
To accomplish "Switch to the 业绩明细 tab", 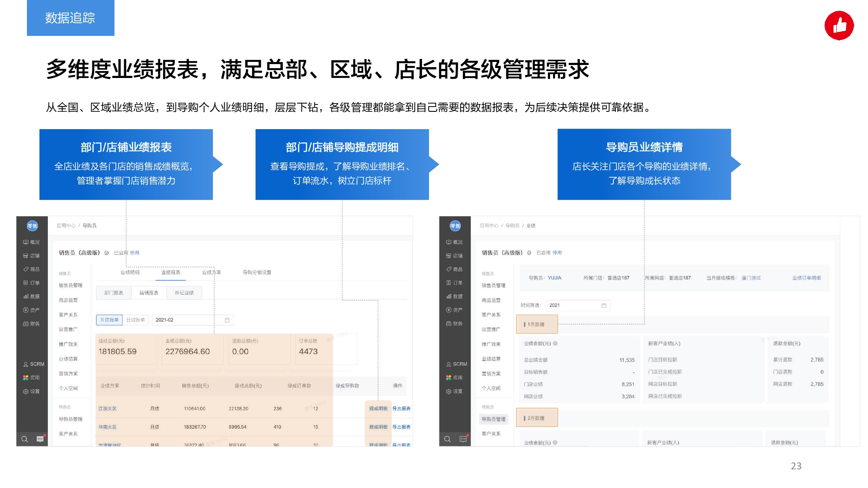I will (130, 272).
